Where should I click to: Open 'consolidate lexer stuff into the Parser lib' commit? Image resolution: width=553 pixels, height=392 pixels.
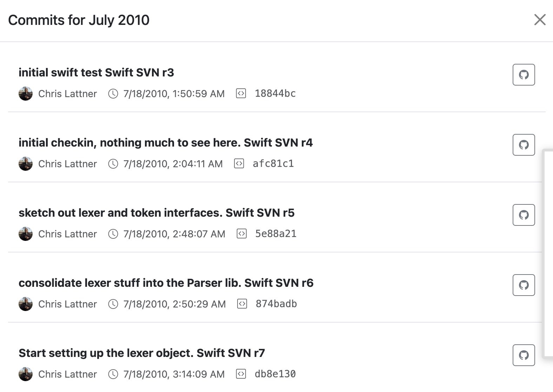pyautogui.click(x=166, y=283)
